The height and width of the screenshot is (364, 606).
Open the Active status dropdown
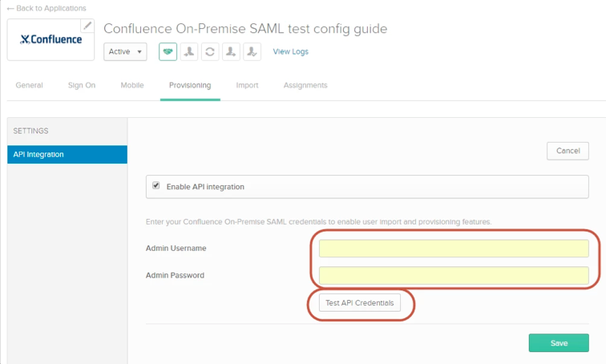(x=125, y=52)
